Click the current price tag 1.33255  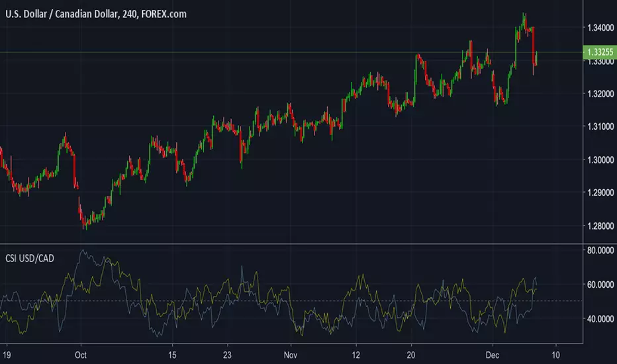[x=600, y=52]
